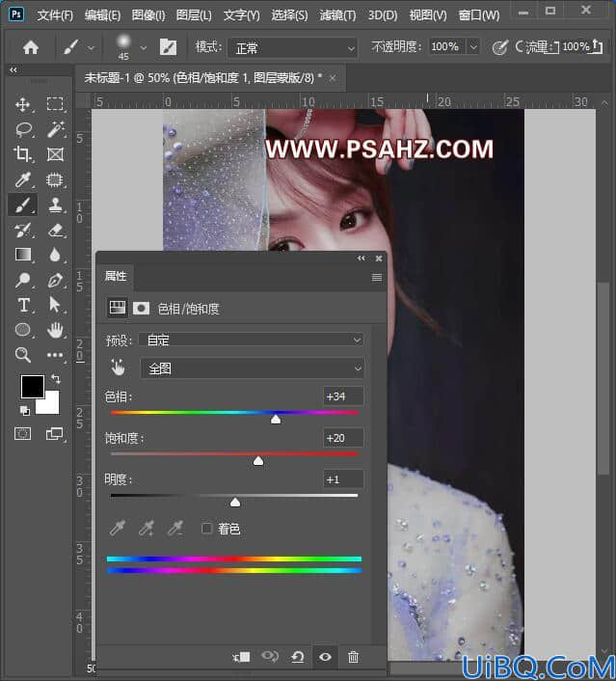Expand the toolbox double-arrow

13,69
